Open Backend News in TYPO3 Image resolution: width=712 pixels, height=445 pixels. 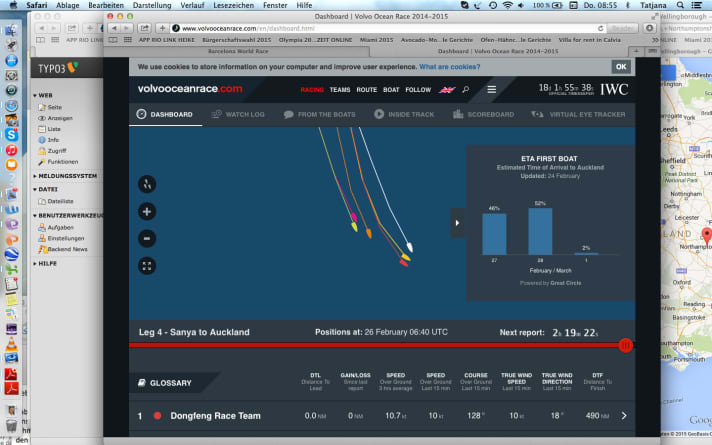click(x=63, y=249)
